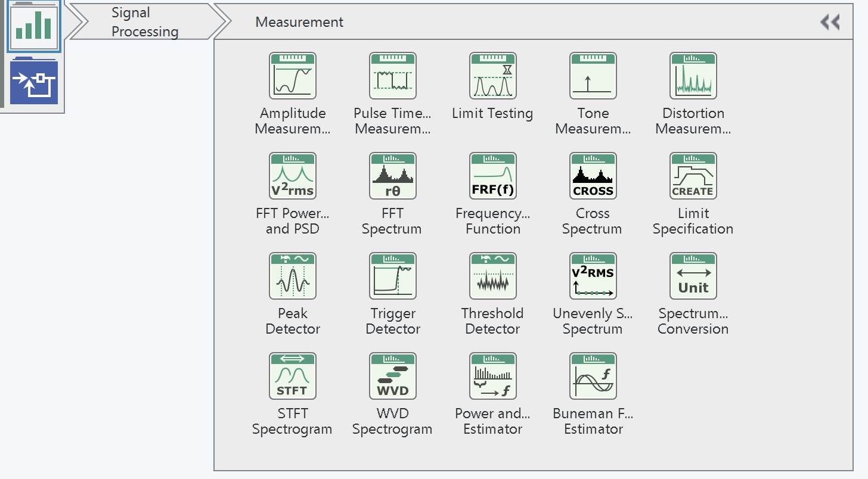The height and width of the screenshot is (479, 868).
Task: Select FFT Power Spectrum and PSD
Action: click(292, 176)
